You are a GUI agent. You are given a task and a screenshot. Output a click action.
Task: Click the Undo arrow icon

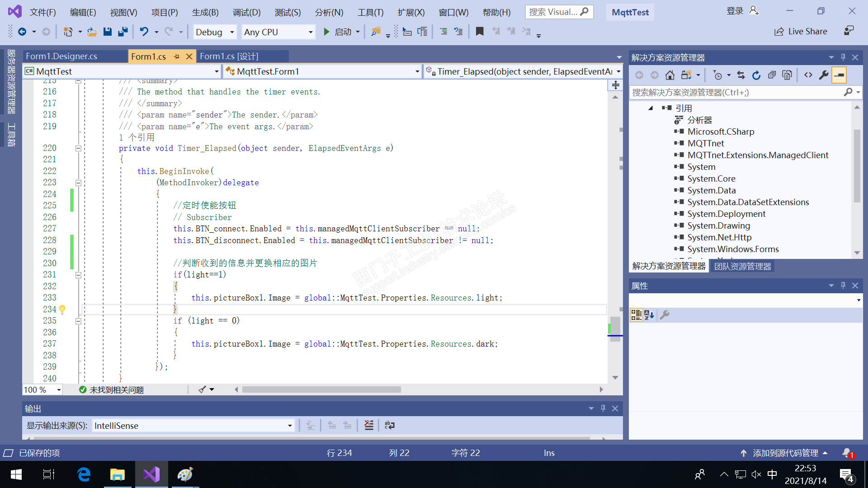[144, 32]
